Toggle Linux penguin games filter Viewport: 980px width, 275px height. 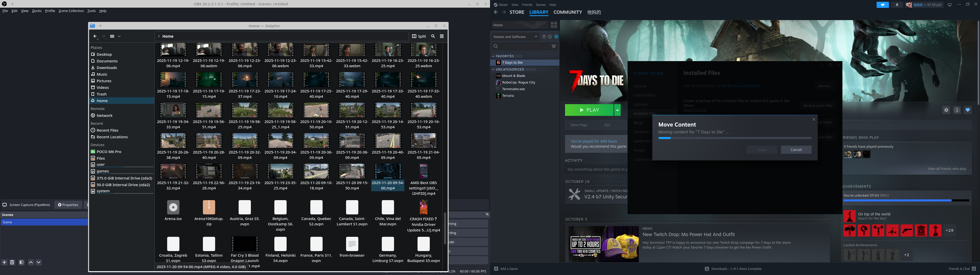click(544, 37)
